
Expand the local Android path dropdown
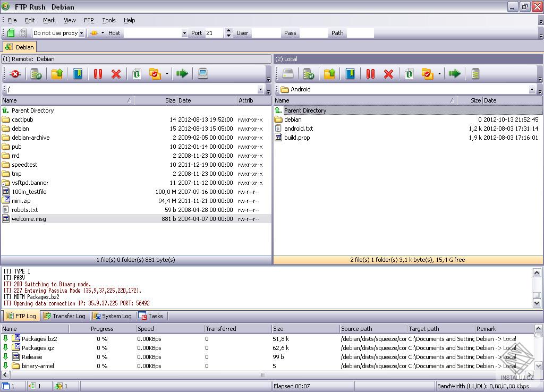pyautogui.click(x=532, y=90)
